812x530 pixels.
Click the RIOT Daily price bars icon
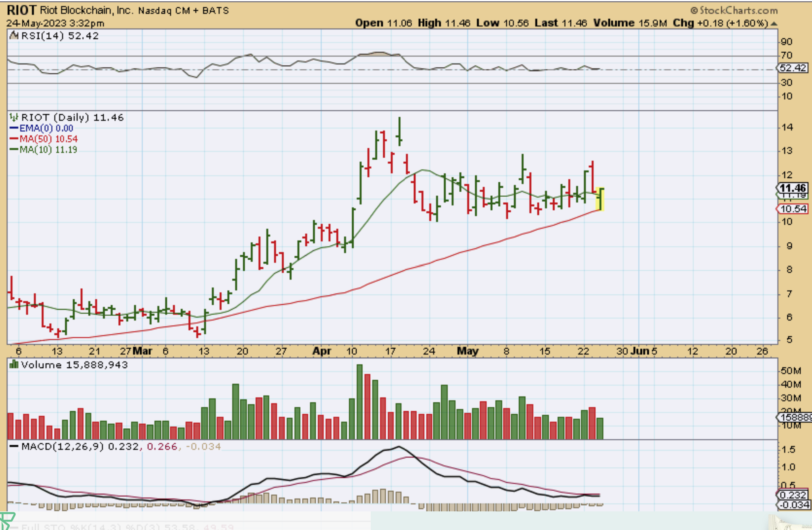click(14, 118)
